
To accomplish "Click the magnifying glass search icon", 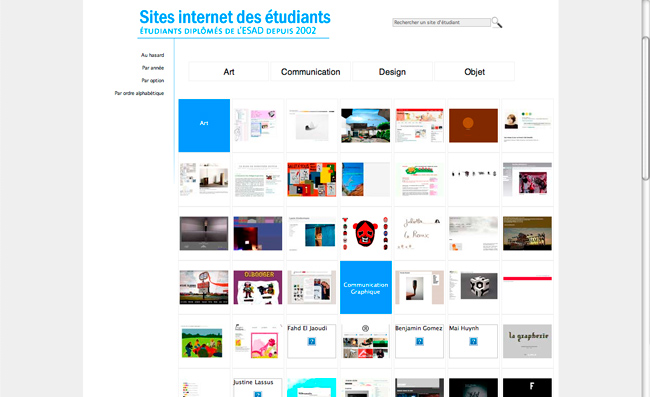I will pyautogui.click(x=497, y=22).
